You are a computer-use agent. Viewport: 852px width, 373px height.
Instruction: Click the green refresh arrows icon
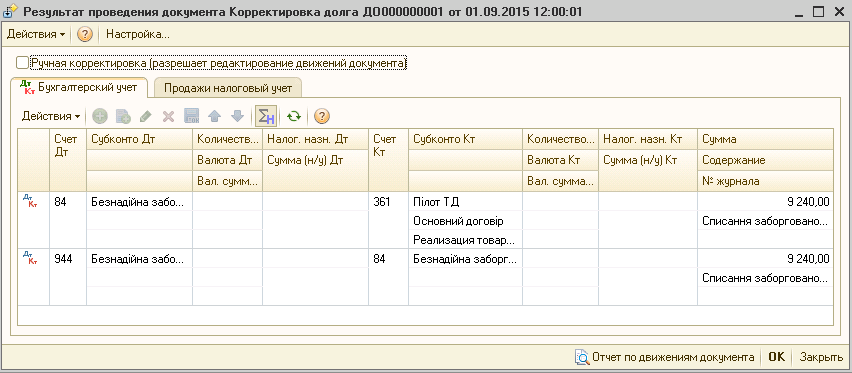point(294,116)
